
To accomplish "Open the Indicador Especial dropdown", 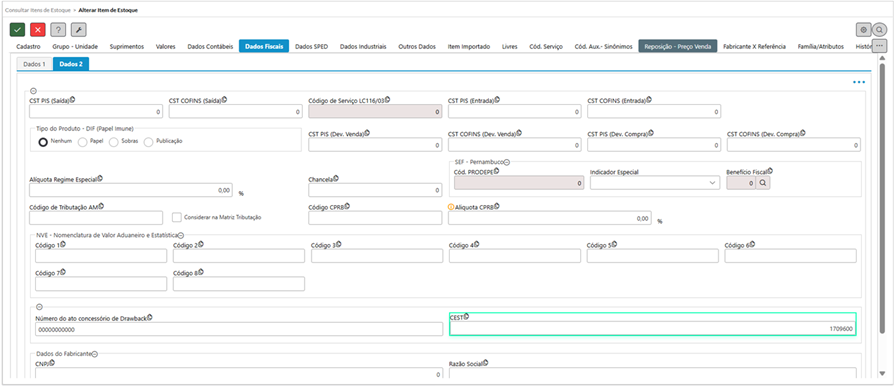I will (x=655, y=183).
